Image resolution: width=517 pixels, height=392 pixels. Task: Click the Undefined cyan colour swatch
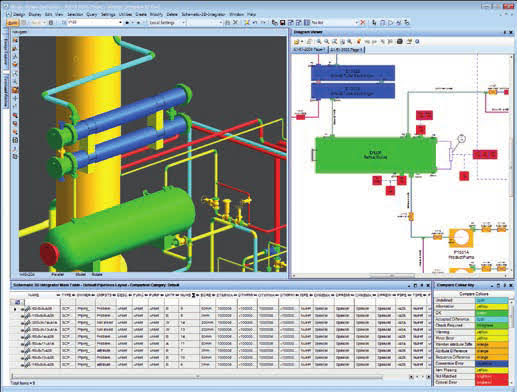tap(491, 300)
